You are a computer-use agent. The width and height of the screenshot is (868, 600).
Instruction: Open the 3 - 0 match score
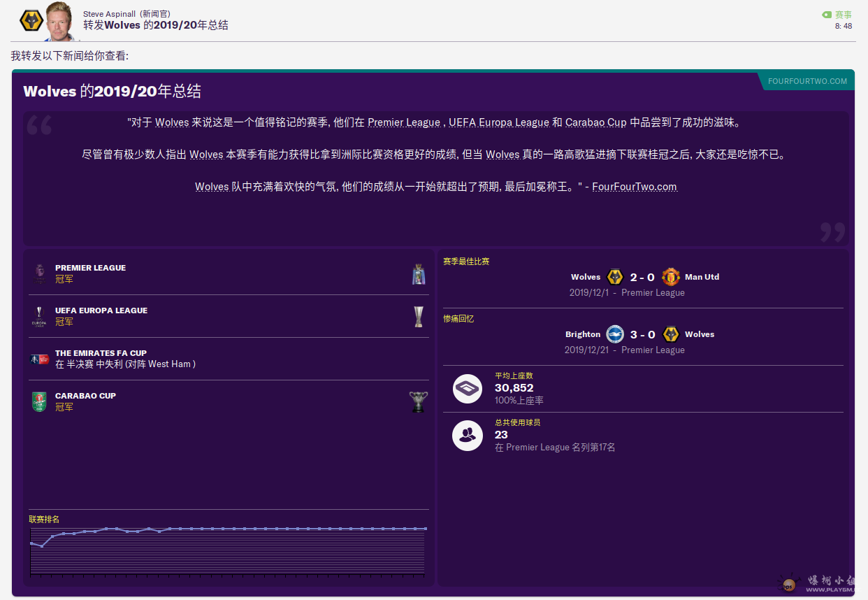tap(642, 334)
